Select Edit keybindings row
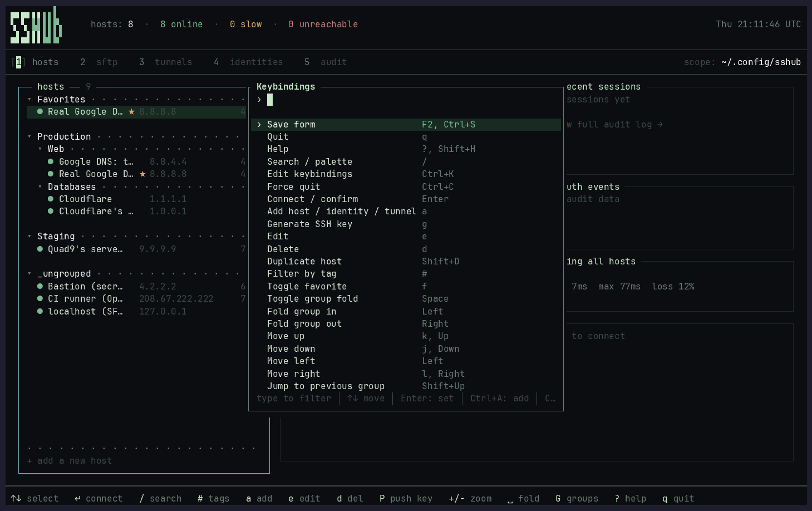Screen dimensions: 812x511 point(406,174)
